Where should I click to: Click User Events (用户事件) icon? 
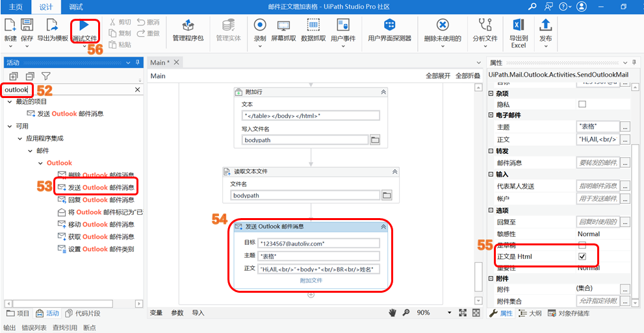pyautogui.click(x=343, y=25)
